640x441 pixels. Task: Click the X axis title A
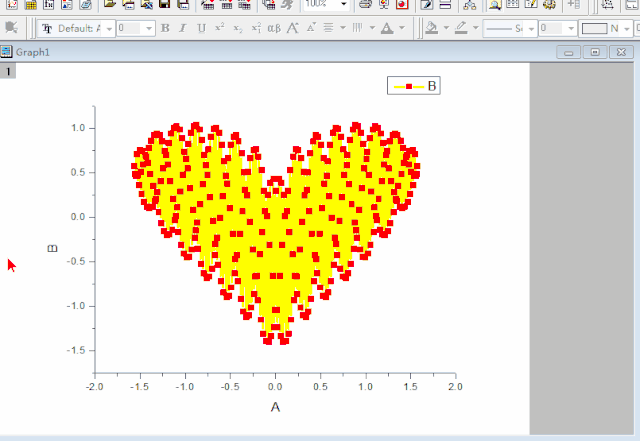click(275, 407)
